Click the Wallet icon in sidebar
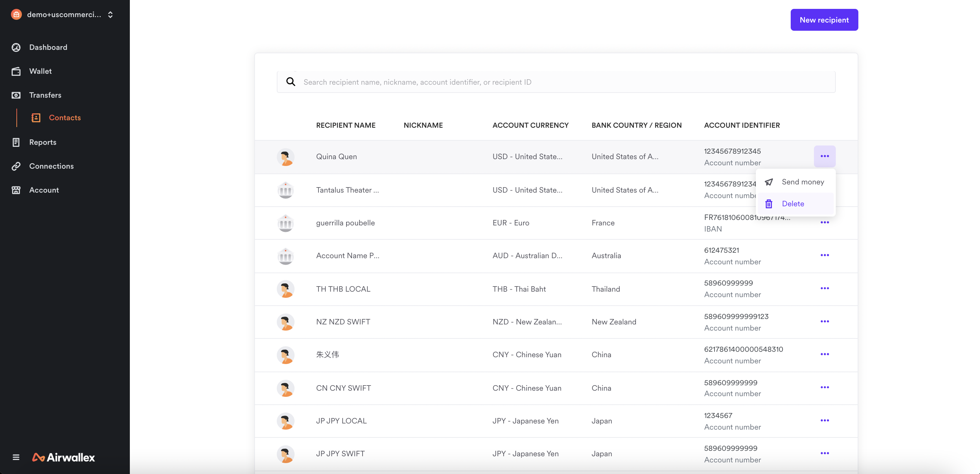 (x=16, y=71)
